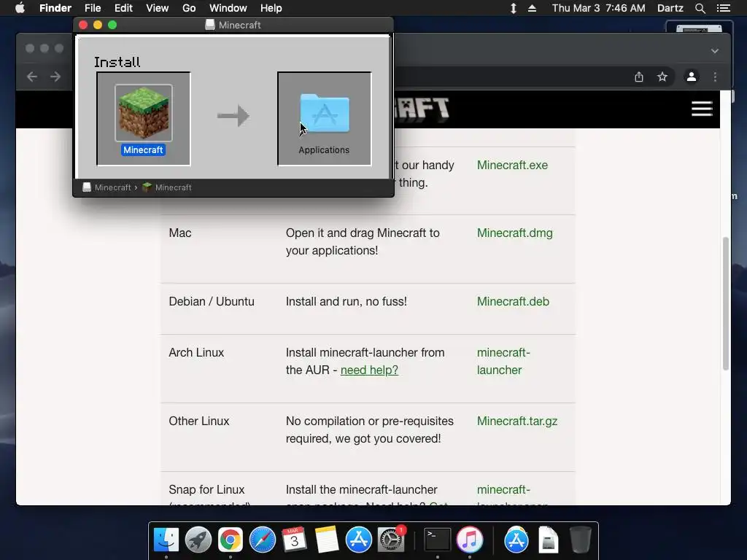Image resolution: width=747 pixels, height=560 pixels.
Task: Click the 'Snap for Linux' row label
Action: point(206,489)
